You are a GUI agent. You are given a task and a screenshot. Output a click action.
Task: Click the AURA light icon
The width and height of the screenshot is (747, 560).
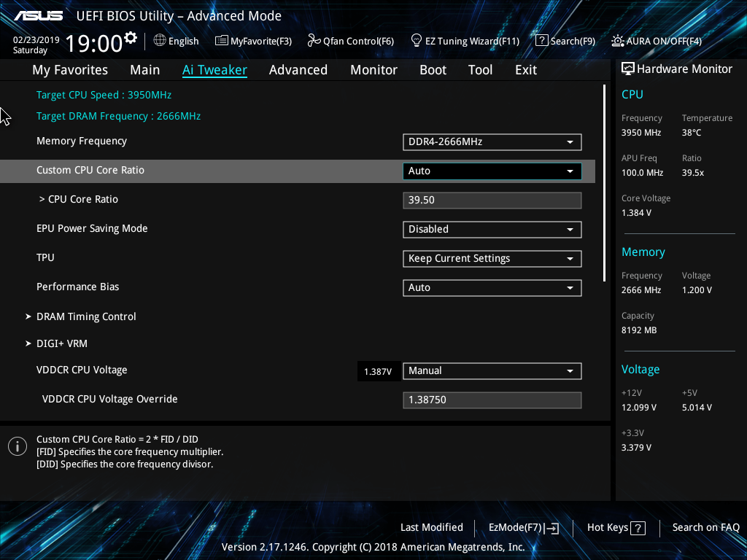pos(617,41)
